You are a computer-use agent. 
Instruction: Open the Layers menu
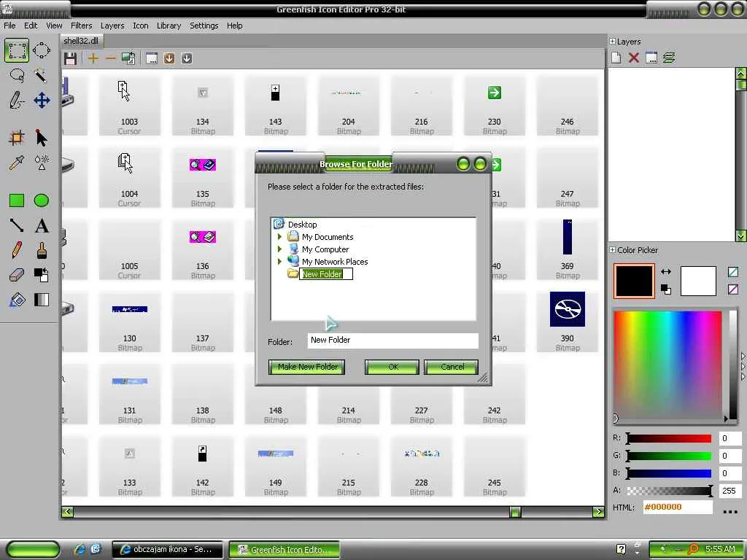(x=112, y=26)
